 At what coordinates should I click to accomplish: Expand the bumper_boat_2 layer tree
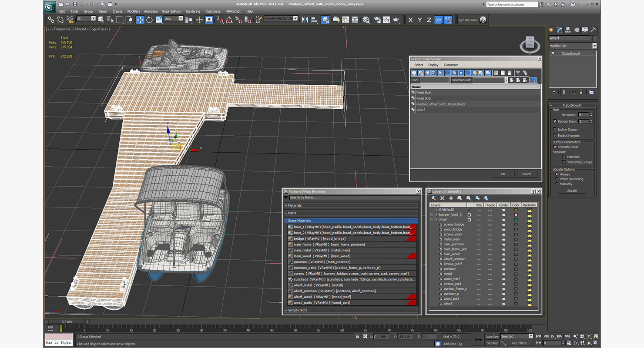[x=432, y=215]
